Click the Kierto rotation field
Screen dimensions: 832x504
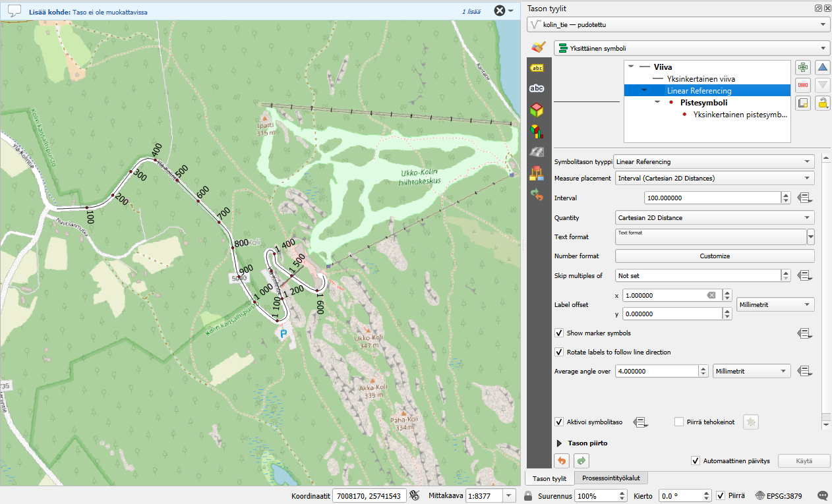tap(680, 495)
